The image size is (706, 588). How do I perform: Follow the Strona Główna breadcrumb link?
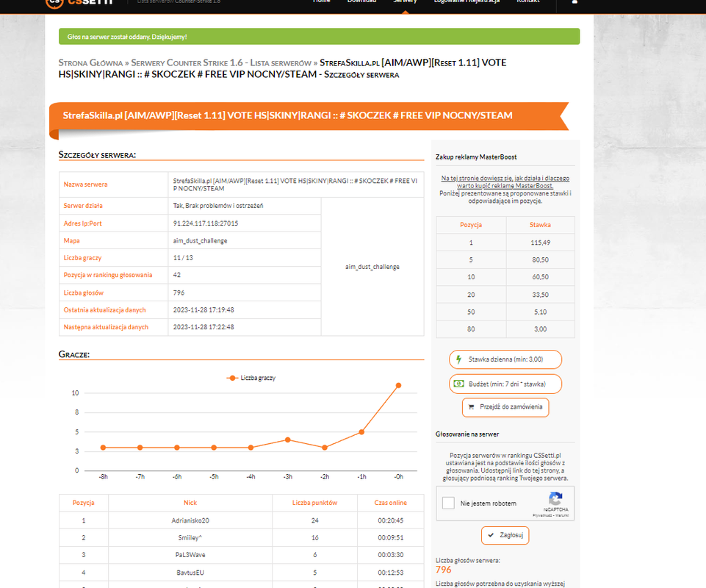click(90, 62)
